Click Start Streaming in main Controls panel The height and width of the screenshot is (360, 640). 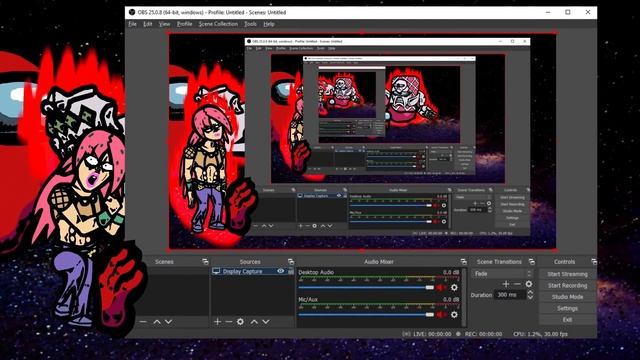coord(567,274)
